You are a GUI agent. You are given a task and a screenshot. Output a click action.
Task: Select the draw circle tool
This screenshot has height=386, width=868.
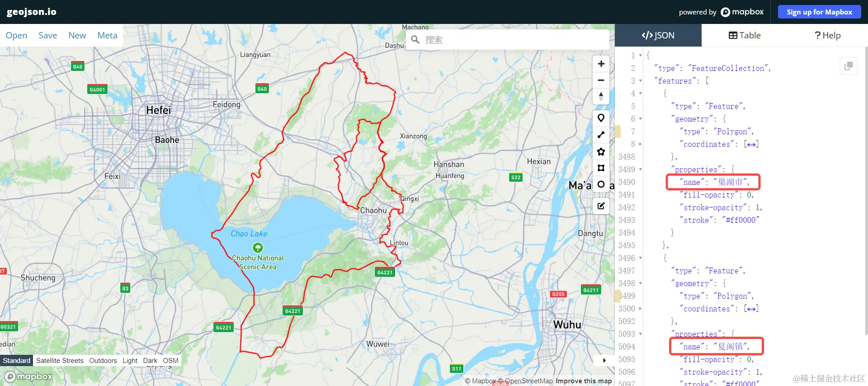tap(601, 184)
